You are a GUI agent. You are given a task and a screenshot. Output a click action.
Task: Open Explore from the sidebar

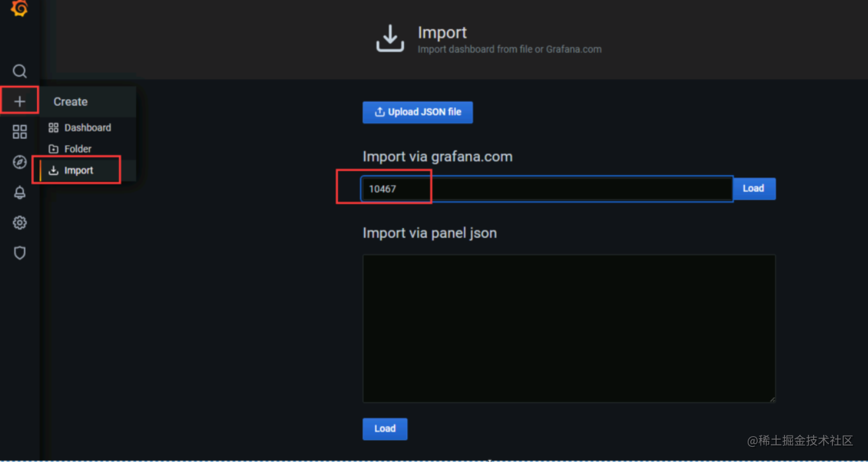click(19, 162)
